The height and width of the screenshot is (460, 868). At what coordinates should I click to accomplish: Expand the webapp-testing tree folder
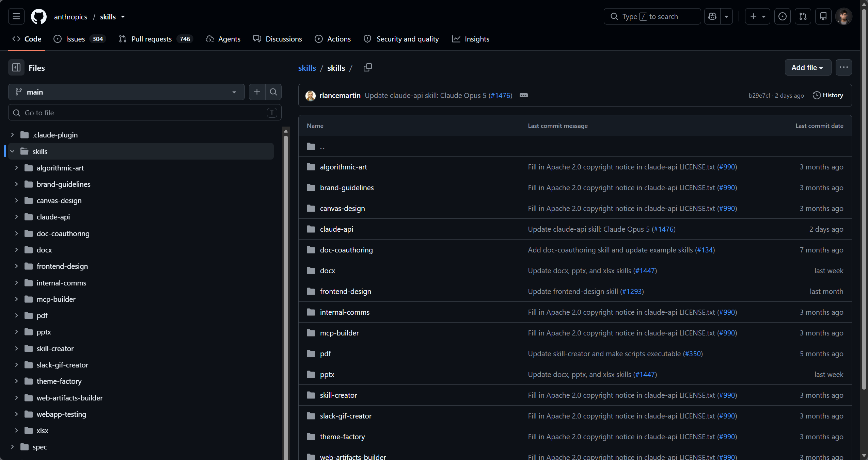coord(16,414)
